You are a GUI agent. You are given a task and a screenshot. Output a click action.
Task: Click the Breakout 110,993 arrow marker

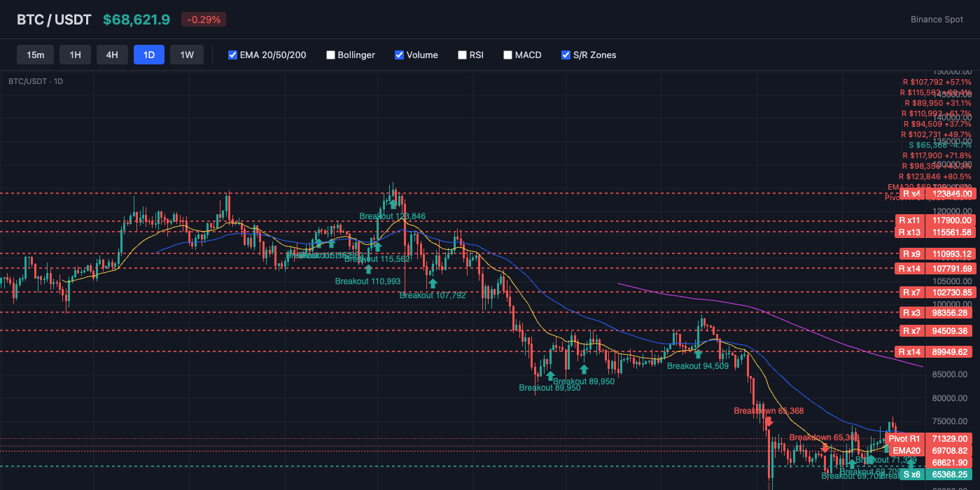367,268
